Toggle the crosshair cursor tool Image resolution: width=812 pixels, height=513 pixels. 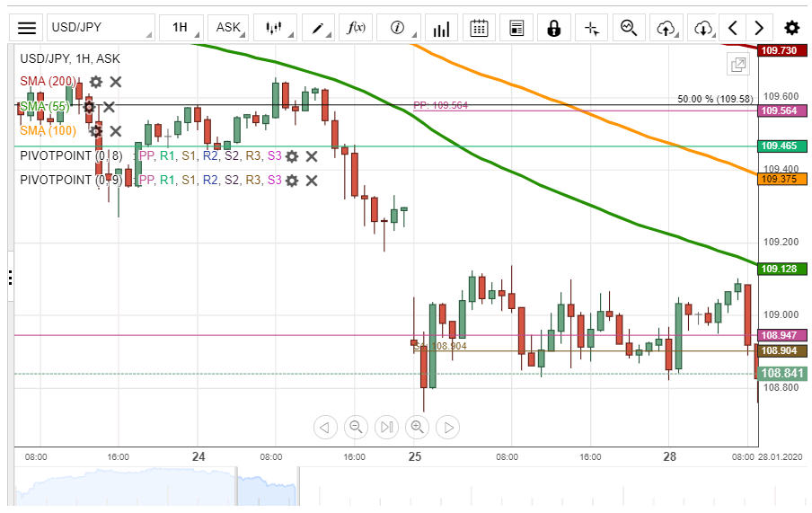point(591,28)
